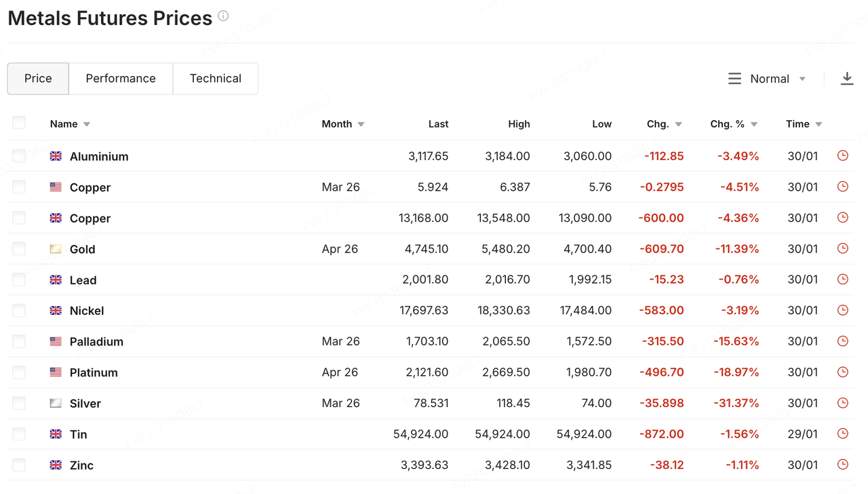Open the Month column sort dropdown

[361, 124]
